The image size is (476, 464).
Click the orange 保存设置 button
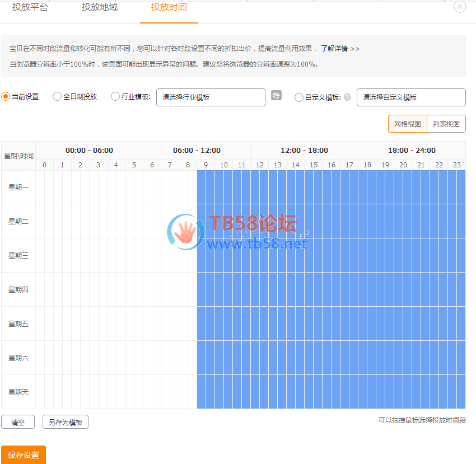[x=24, y=455]
